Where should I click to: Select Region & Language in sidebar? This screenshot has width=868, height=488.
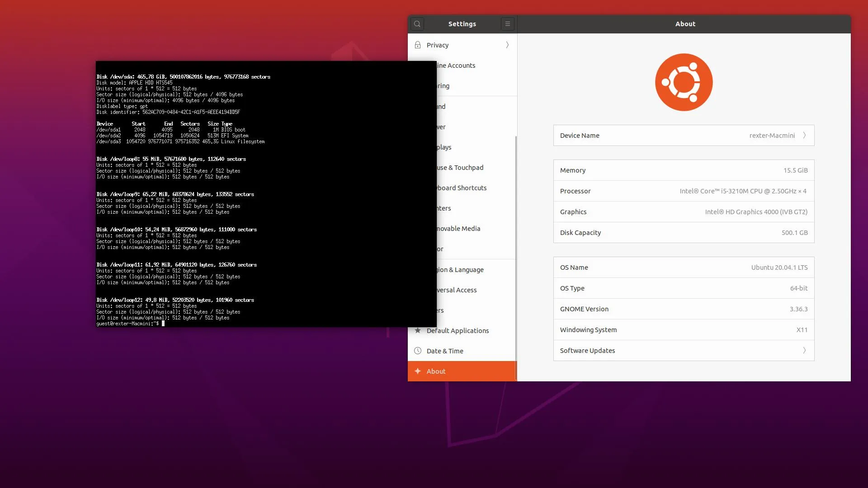coord(466,270)
